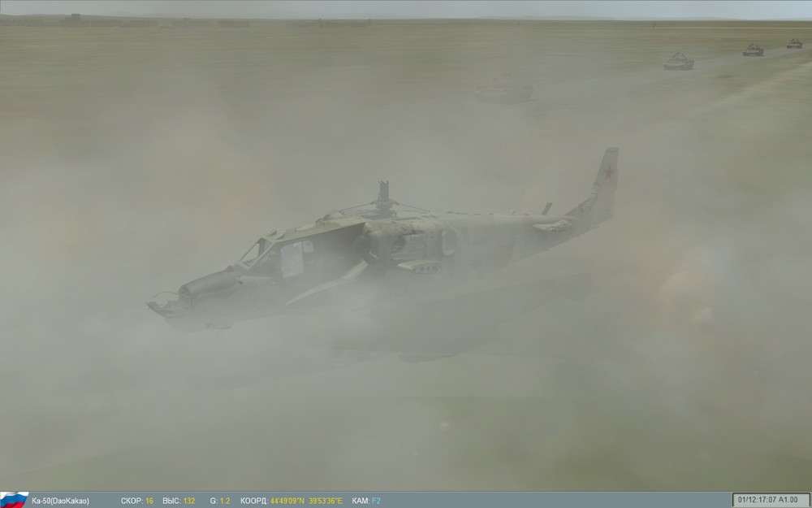Image resolution: width=812 pixels, height=508 pixels.
Task: Click the A1.00 acceleration indicator
Action: 789,498
